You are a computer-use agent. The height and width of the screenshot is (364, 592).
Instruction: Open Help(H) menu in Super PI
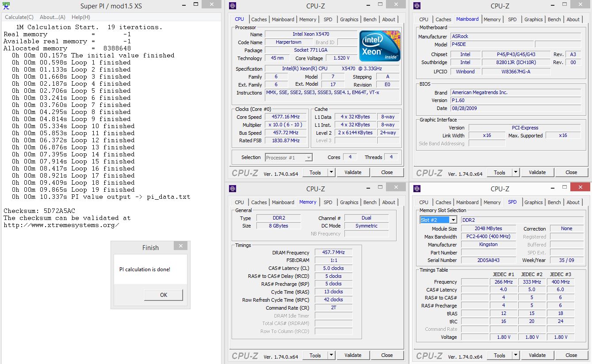pos(80,17)
